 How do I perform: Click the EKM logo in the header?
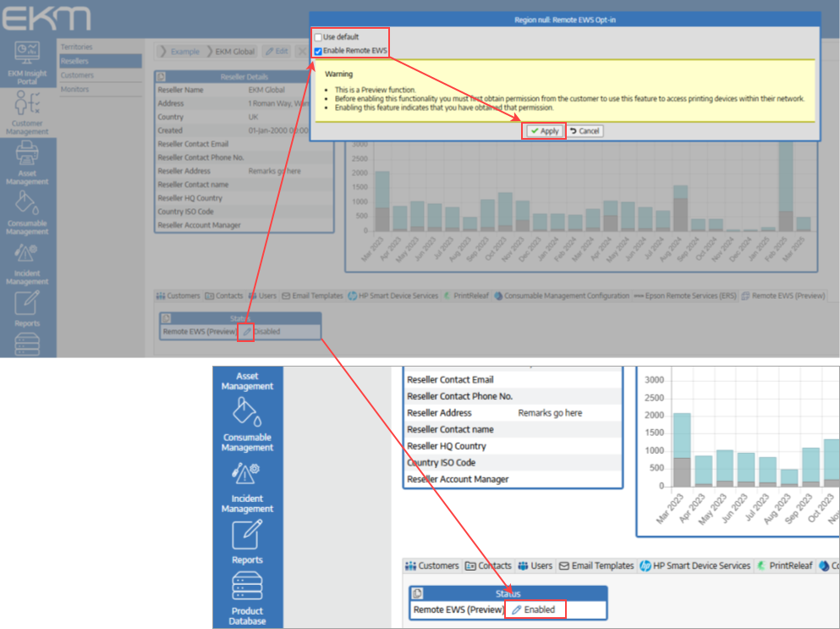pyautogui.click(x=47, y=17)
